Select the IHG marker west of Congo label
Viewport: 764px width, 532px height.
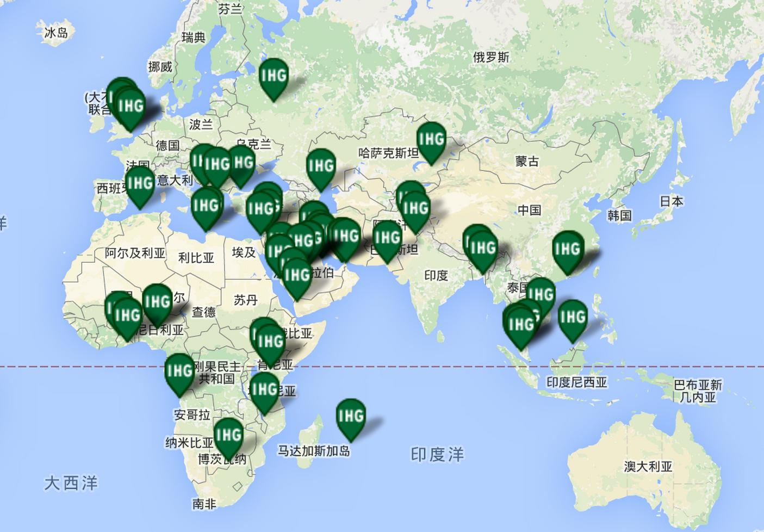tap(179, 375)
